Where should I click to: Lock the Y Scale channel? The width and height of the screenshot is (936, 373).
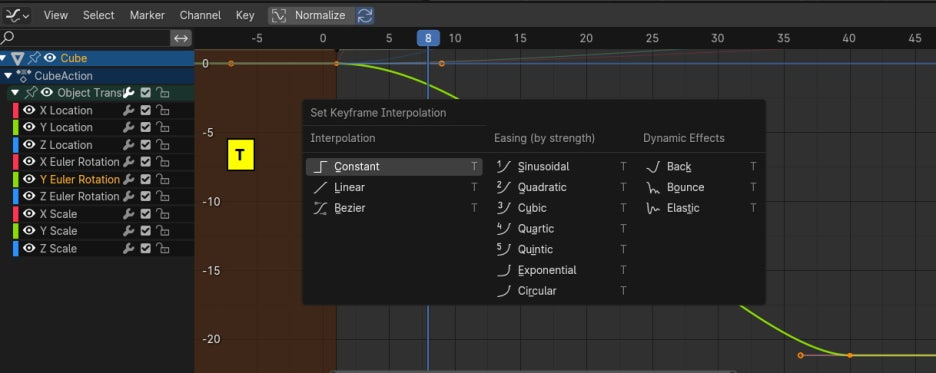coord(162,231)
